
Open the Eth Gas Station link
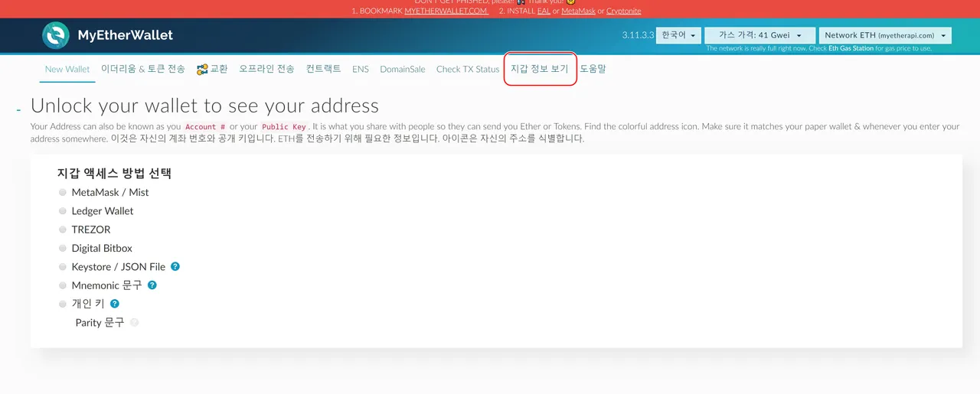coord(851,48)
